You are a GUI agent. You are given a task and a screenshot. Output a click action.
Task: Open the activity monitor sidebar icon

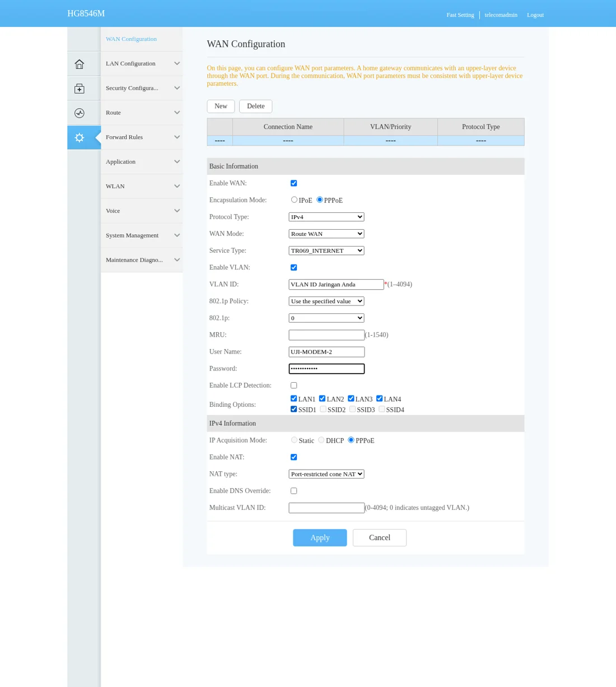(x=80, y=113)
